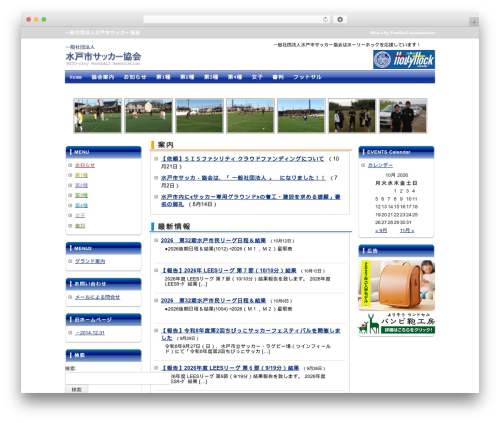Open the メールによる問合せ link
Viewport: 500px width, 423px height.
tap(97, 297)
